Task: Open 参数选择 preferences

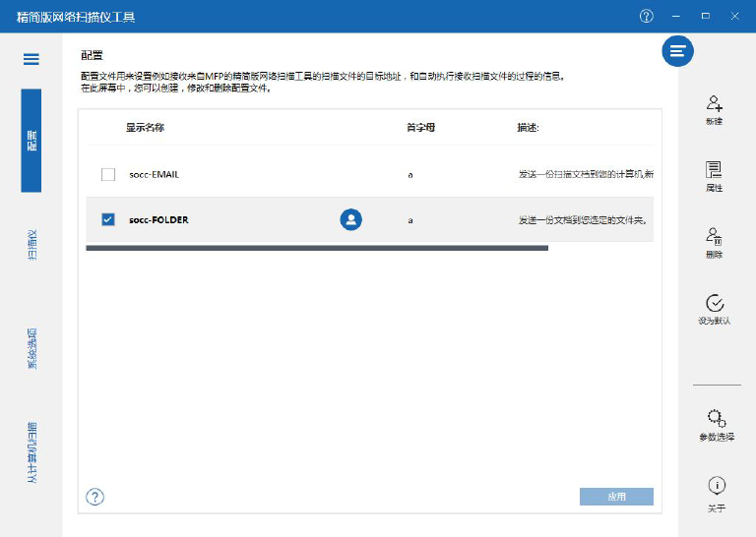Action: click(x=717, y=426)
